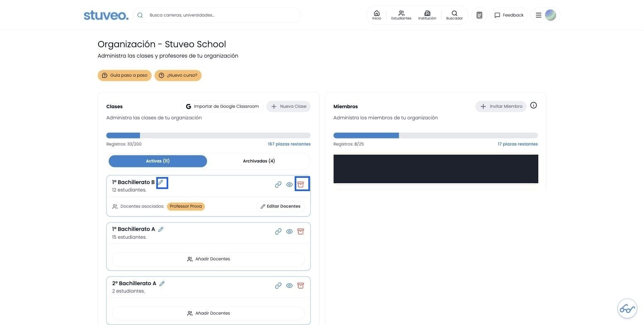Import classes from Google Classroom

pos(222,107)
